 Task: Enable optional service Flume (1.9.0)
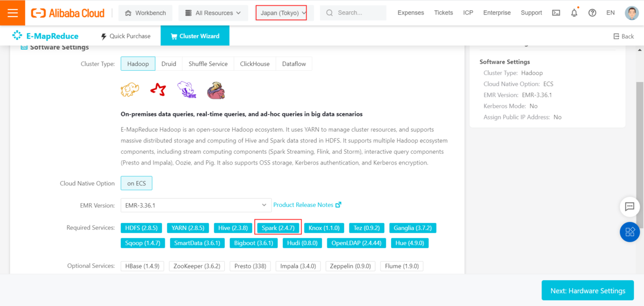[x=402, y=266]
